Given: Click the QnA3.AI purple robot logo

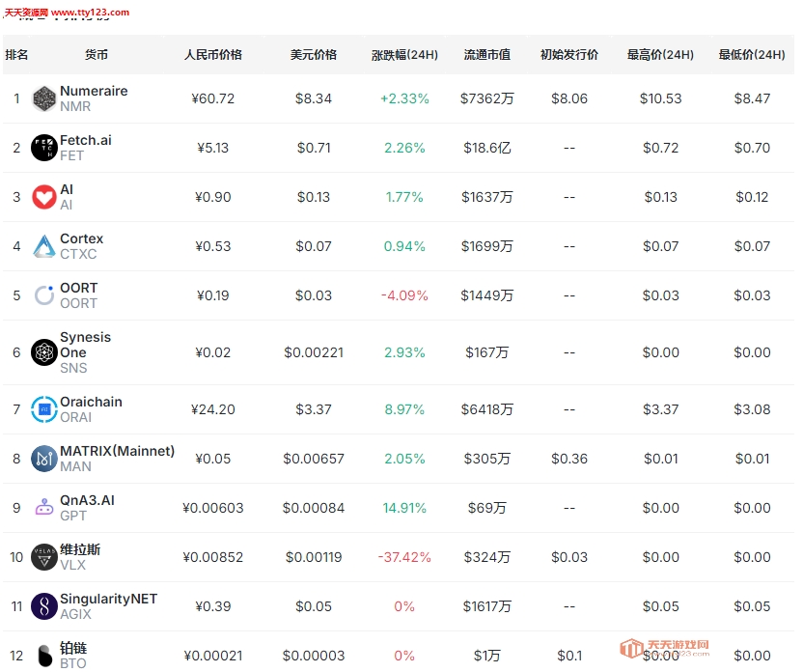Looking at the screenshot, I should [x=44, y=508].
